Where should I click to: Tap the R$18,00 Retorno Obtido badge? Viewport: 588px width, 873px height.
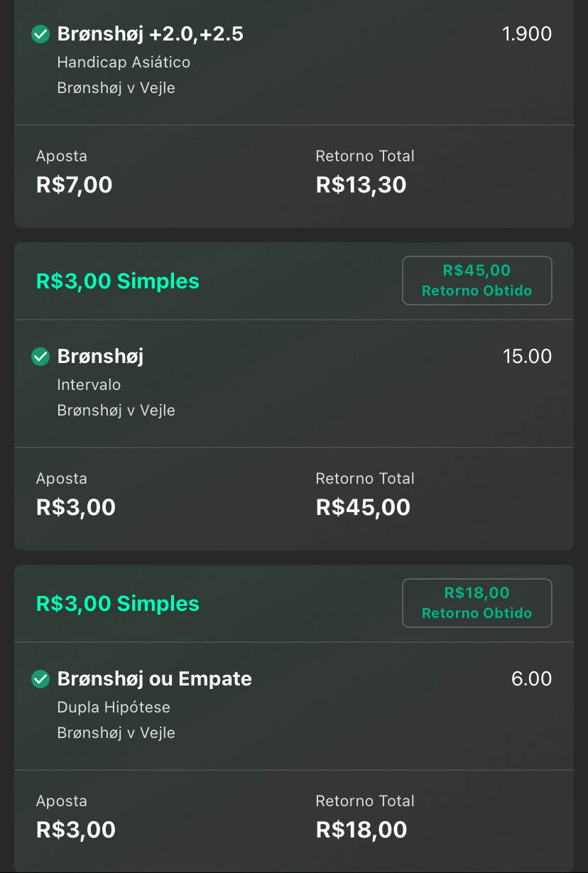477,603
